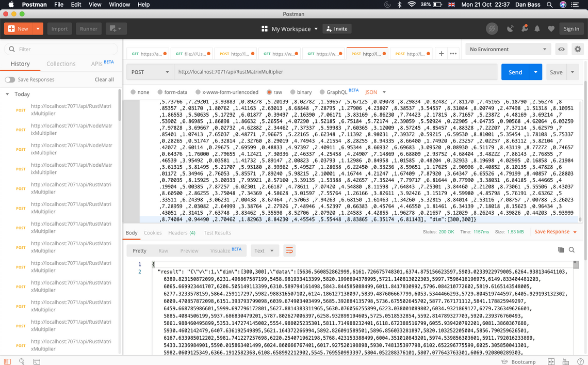The image size is (588, 365).
Task: Click the Runner button
Action: pos(89,28)
